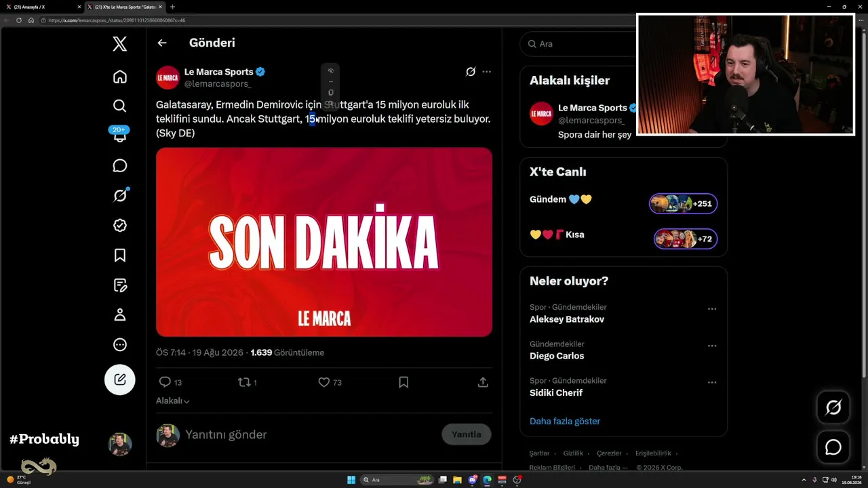The height and width of the screenshot is (488, 868).
Task: Open the Gizlilik footer link
Action: coord(573,453)
